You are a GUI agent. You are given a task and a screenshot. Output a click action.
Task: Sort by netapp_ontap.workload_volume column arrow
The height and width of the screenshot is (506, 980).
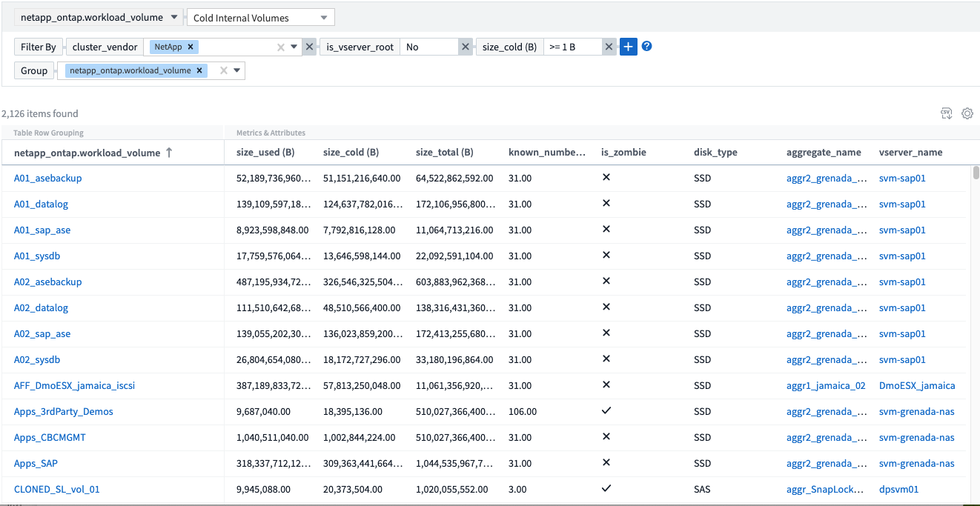pyautogui.click(x=169, y=153)
